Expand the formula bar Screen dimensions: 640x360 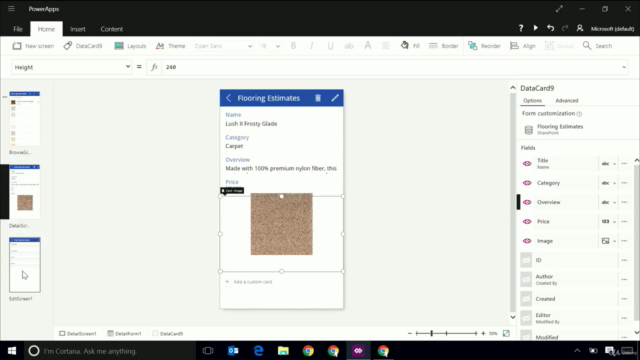[624, 67]
